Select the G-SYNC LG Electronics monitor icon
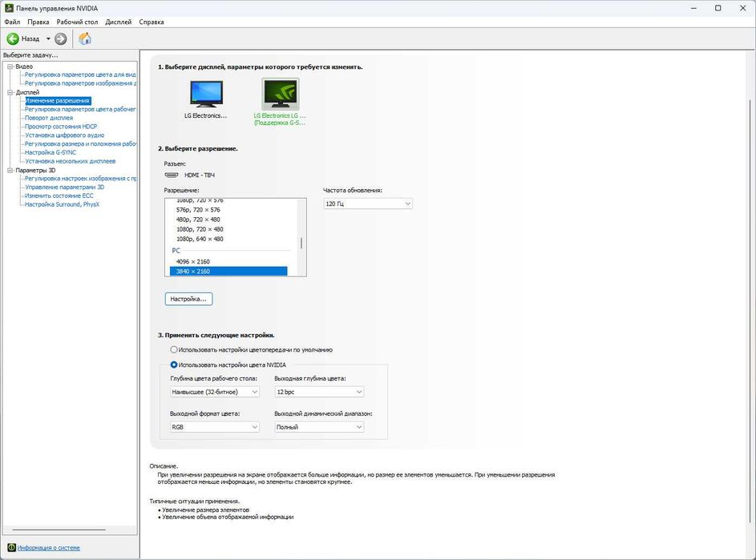Screen dimensions: 756x560 pyautogui.click(x=280, y=94)
